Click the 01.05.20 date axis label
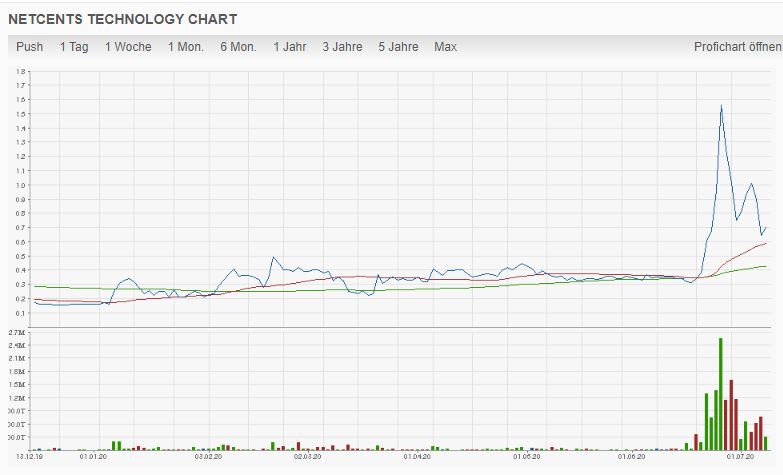 [x=527, y=457]
